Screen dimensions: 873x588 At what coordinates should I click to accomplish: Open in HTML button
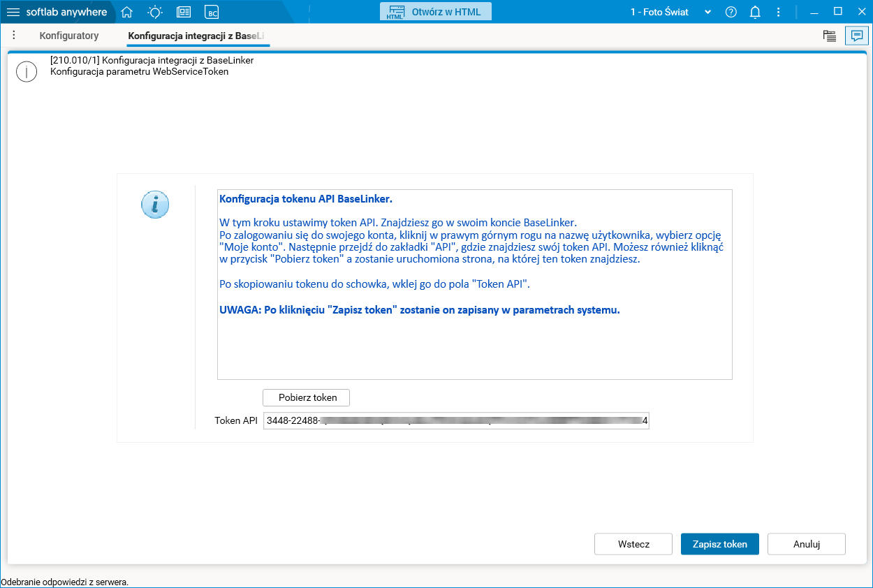[436, 12]
